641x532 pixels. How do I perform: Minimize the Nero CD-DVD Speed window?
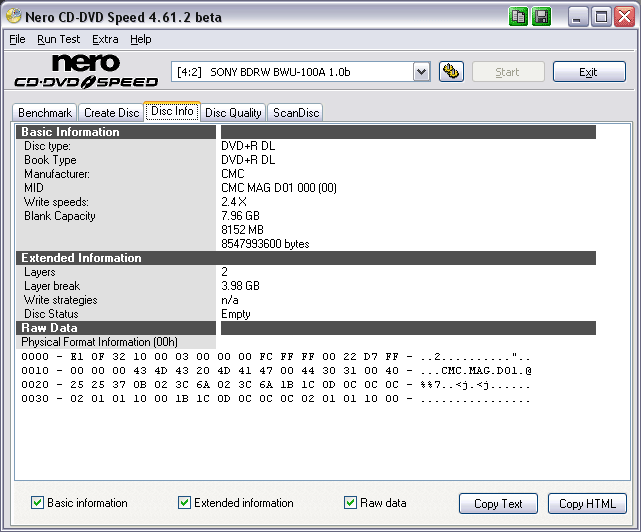tap(578, 17)
